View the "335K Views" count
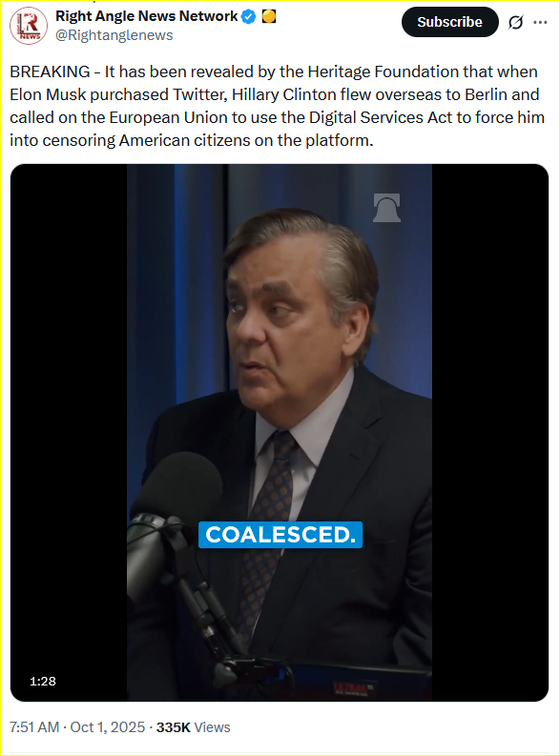 [194, 727]
